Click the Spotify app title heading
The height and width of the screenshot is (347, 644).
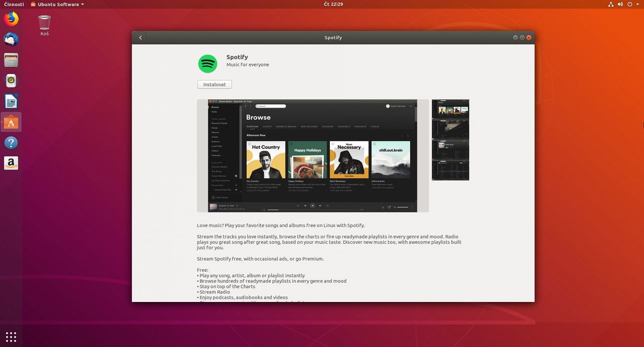click(237, 57)
